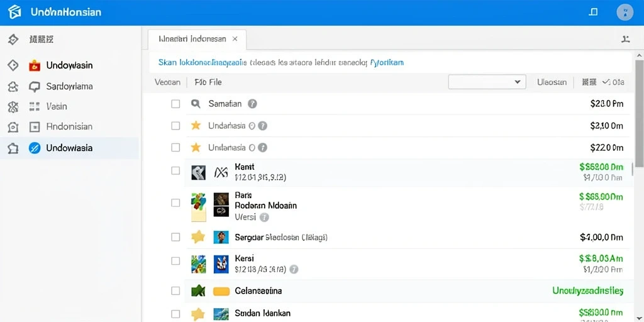This screenshot has height=322, width=644.
Task: Tick the Kersi row checkbox
Action: 175,261
